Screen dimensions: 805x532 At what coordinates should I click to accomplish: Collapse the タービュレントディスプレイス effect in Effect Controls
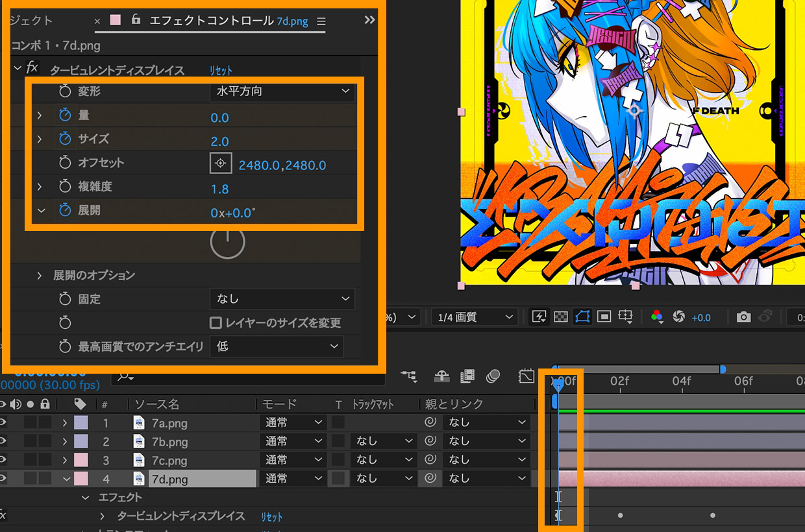pos(18,68)
